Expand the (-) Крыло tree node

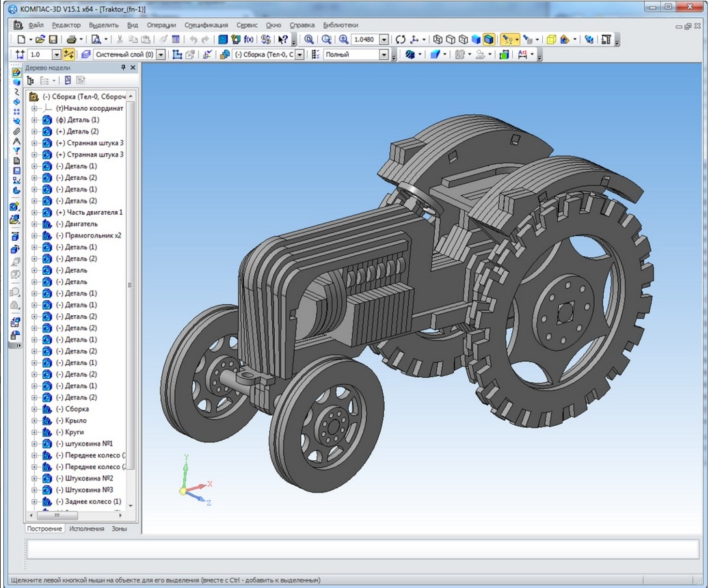point(34,420)
